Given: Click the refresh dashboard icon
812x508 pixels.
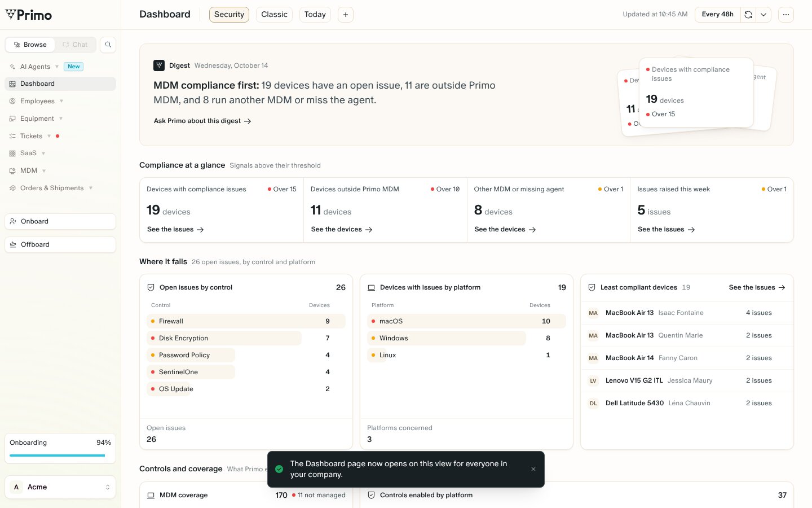Looking at the screenshot, I should click(748, 15).
